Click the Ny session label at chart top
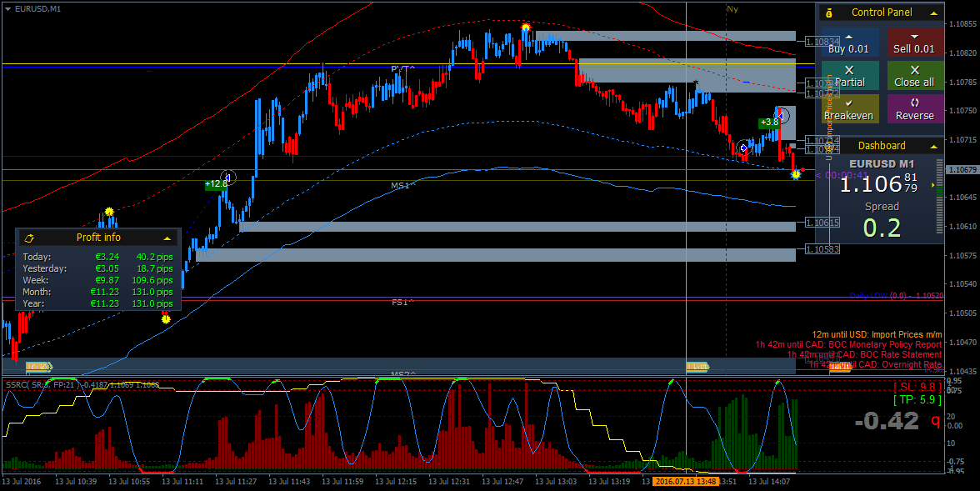 tap(732, 9)
